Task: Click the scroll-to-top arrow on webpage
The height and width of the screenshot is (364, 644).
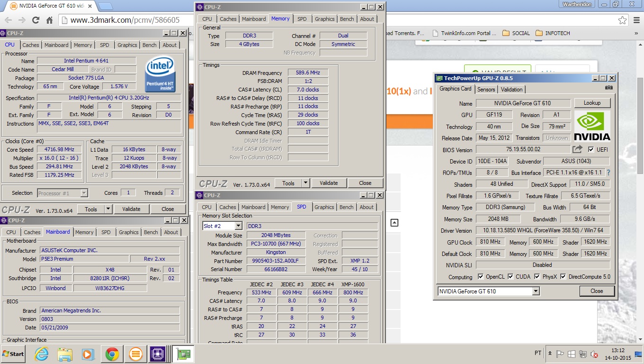Action: 394,223
